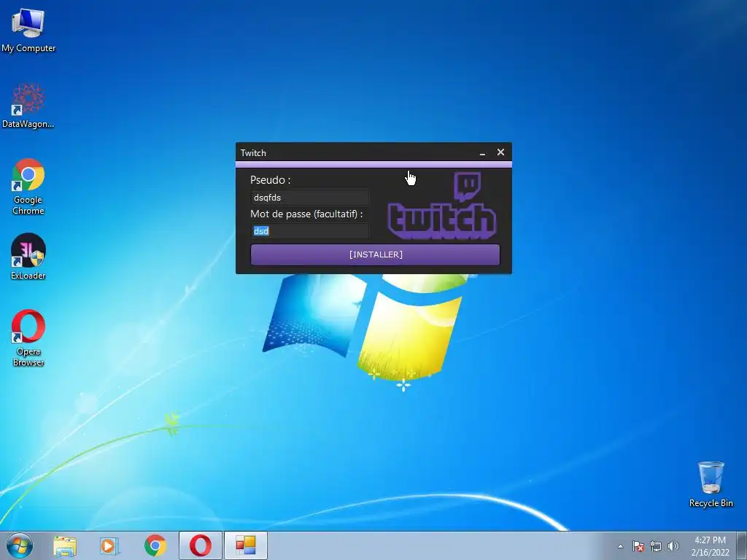Activate the Twitch installer taskbar button
Viewport: 747px width, 560px height.
pos(246,545)
